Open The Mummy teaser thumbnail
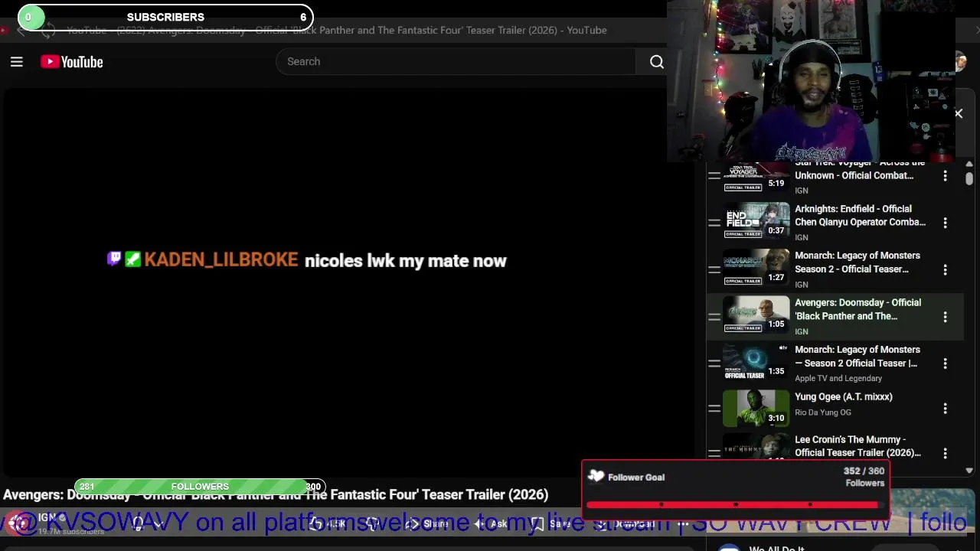Screen dimensions: 980x551 point(756,447)
